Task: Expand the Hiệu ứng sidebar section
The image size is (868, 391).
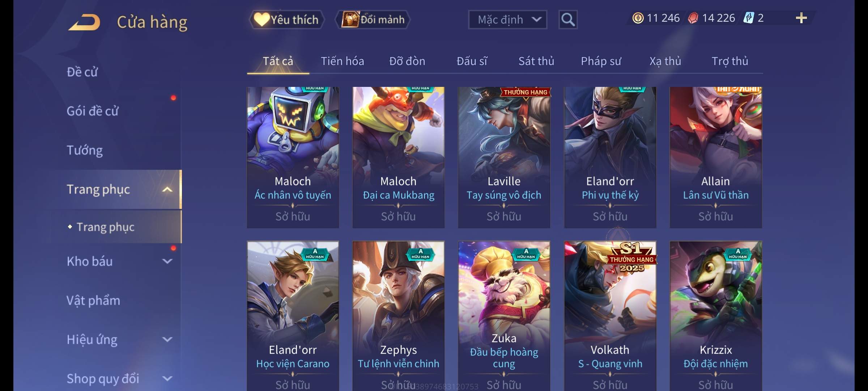Action: [167, 339]
